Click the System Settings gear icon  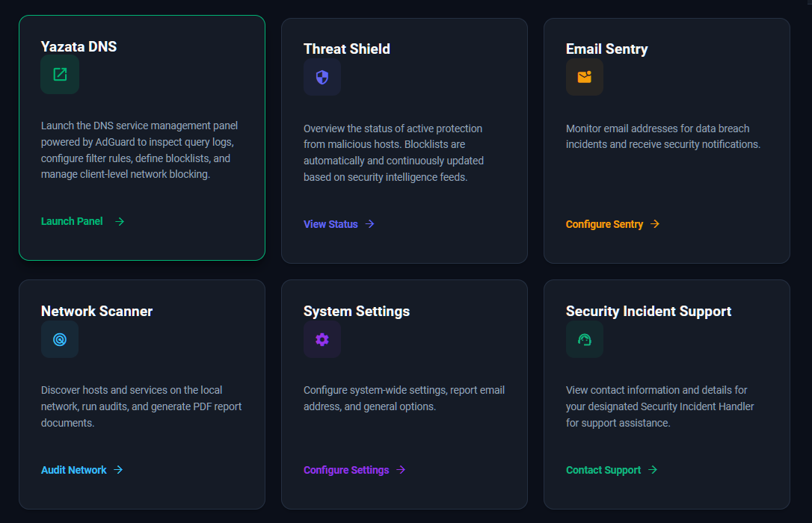[x=322, y=339]
